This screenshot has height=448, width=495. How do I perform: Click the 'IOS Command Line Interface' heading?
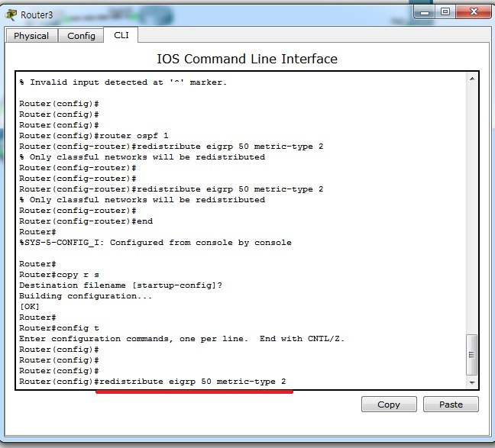pyautogui.click(x=247, y=59)
